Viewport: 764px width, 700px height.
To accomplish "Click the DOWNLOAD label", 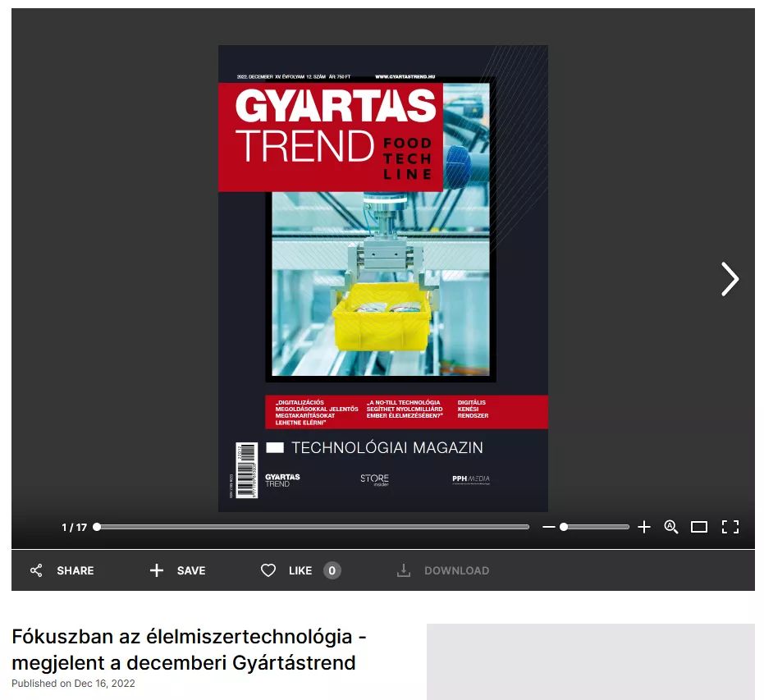I will coord(456,570).
